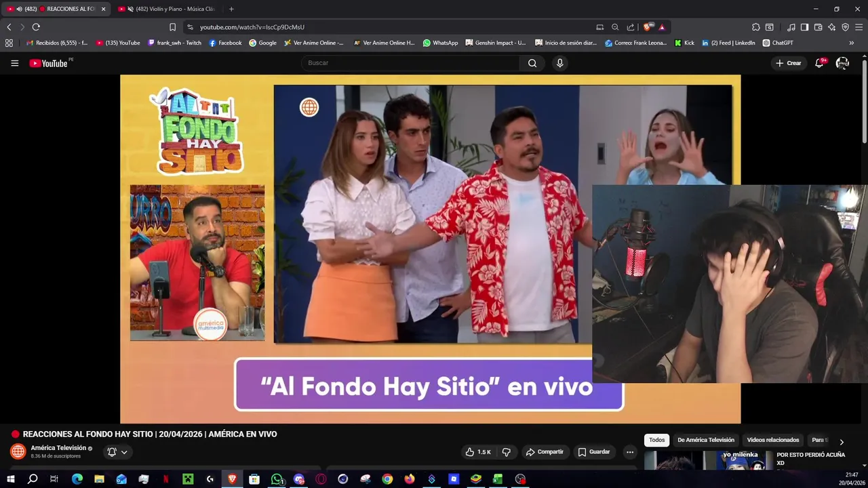Close the REACCIONES AL FONDO tab
The height and width of the screenshot is (488, 868).
pyautogui.click(x=103, y=9)
